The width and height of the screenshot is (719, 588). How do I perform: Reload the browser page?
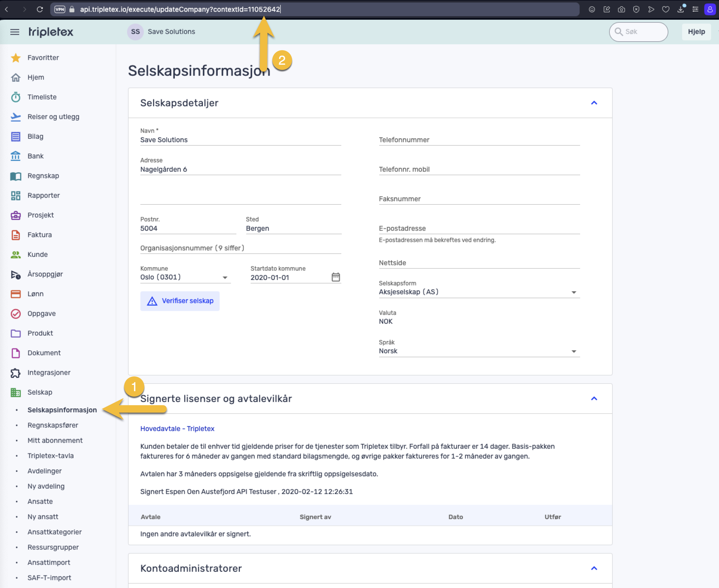click(x=40, y=9)
